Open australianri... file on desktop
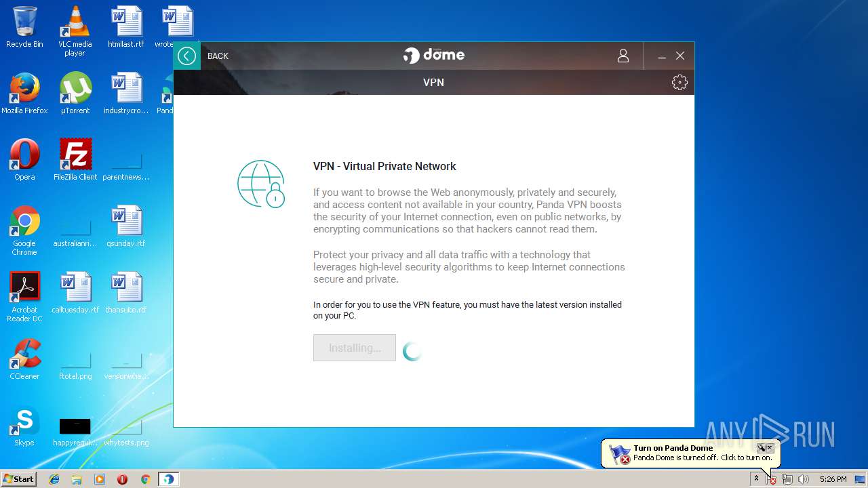Viewport: 868px width, 488px height. pos(75,232)
